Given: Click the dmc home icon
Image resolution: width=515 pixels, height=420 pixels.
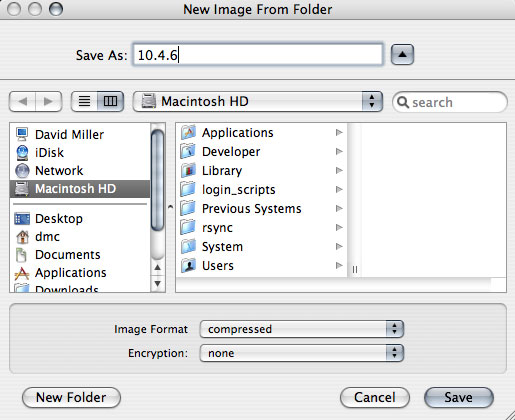Looking at the screenshot, I should (x=22, y=237).
